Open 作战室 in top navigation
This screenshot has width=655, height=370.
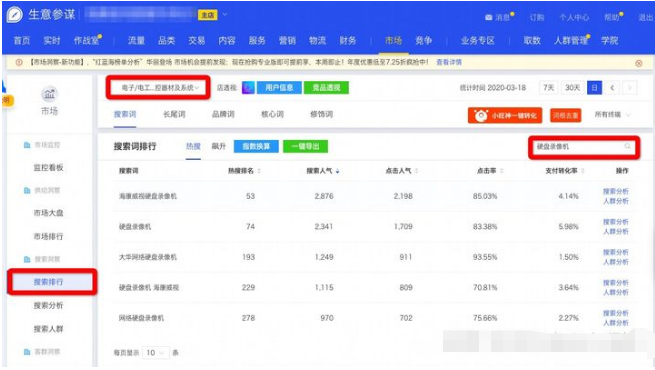tap(86, 41)
